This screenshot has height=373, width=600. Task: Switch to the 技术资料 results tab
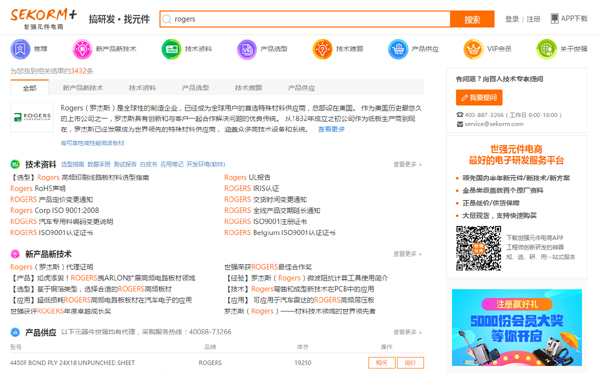[142, 88]
